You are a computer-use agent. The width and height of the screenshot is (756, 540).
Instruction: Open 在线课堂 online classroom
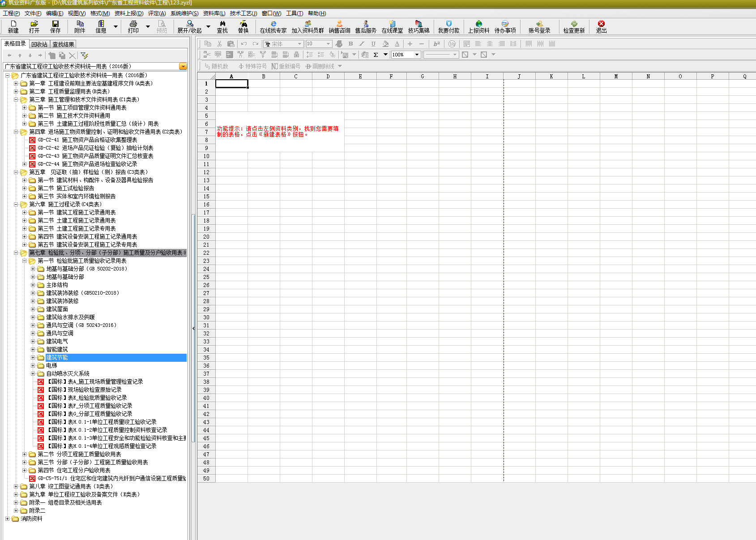click(x=392, y=27)
